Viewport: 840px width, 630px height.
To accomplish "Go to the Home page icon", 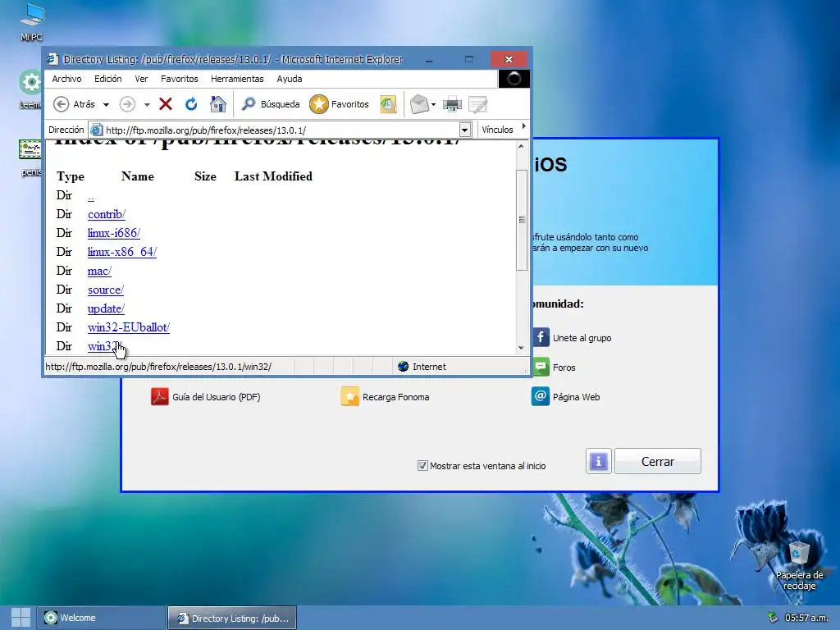I will (217, 104).
